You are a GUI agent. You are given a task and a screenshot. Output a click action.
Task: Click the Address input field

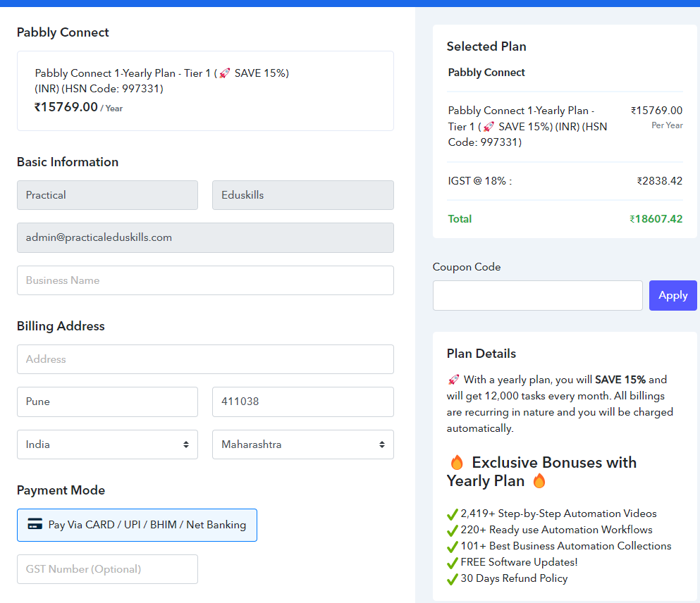pos(205,359)
